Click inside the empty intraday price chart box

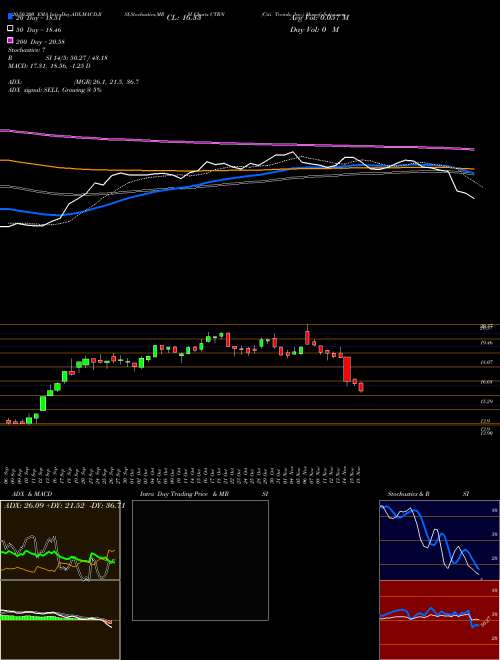point(200,560)
